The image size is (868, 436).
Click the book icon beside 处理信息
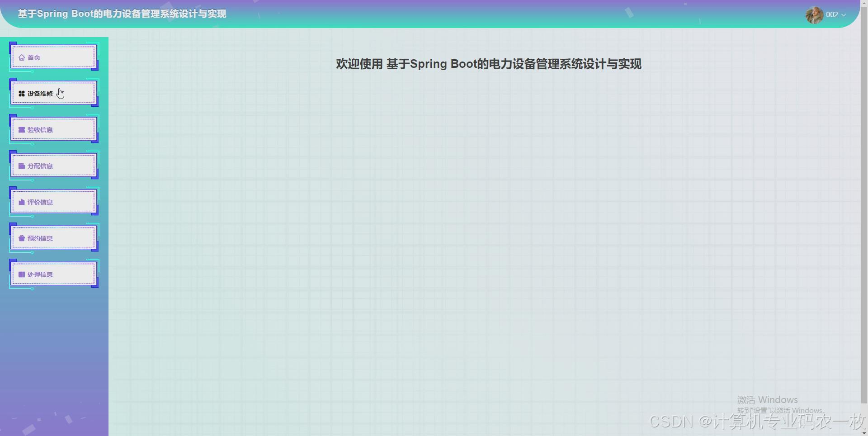point(21,275)
